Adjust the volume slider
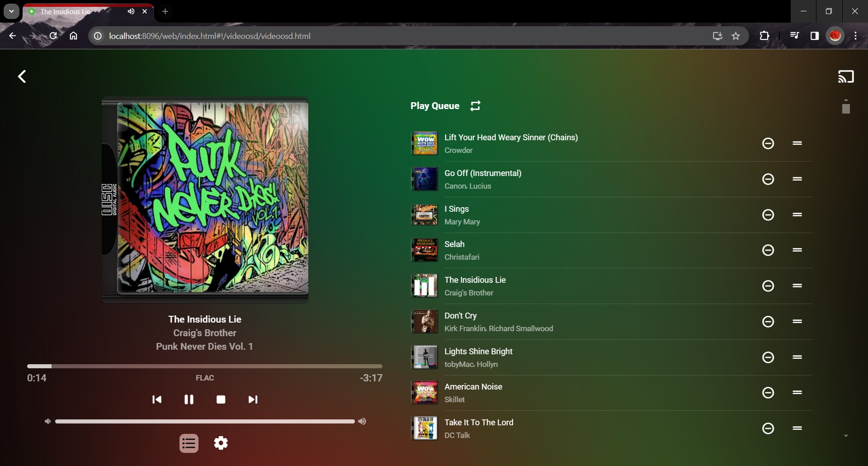868x466 pixels. coord(205,422)
